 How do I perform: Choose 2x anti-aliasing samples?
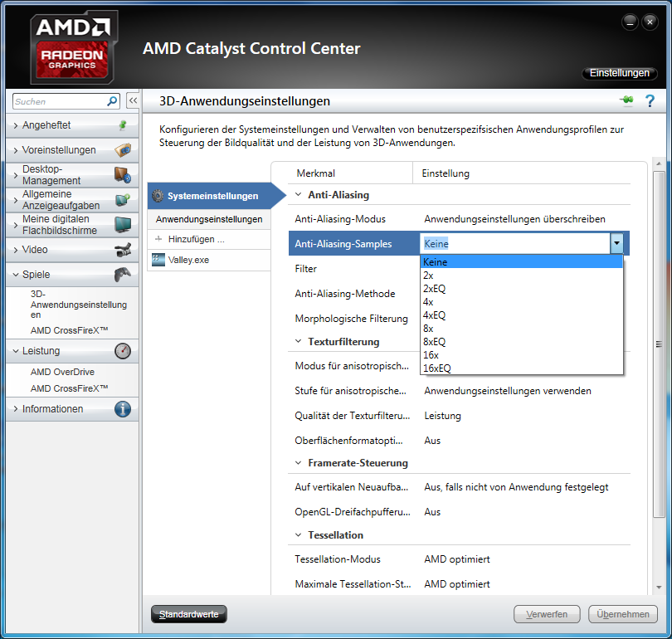(522, 276)
